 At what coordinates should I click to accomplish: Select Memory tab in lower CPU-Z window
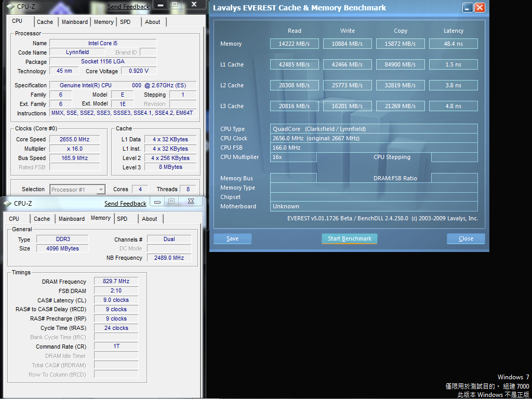(100, 218)
